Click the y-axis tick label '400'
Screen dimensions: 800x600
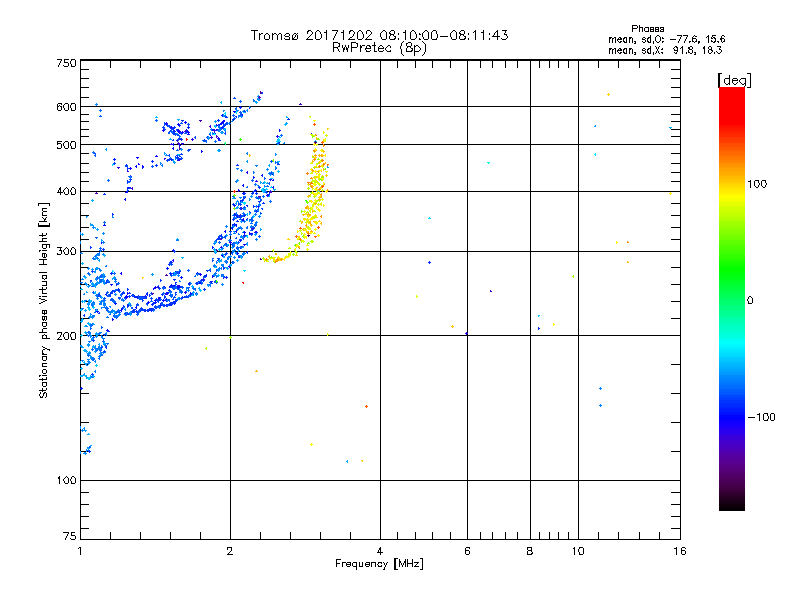point(66,191)
